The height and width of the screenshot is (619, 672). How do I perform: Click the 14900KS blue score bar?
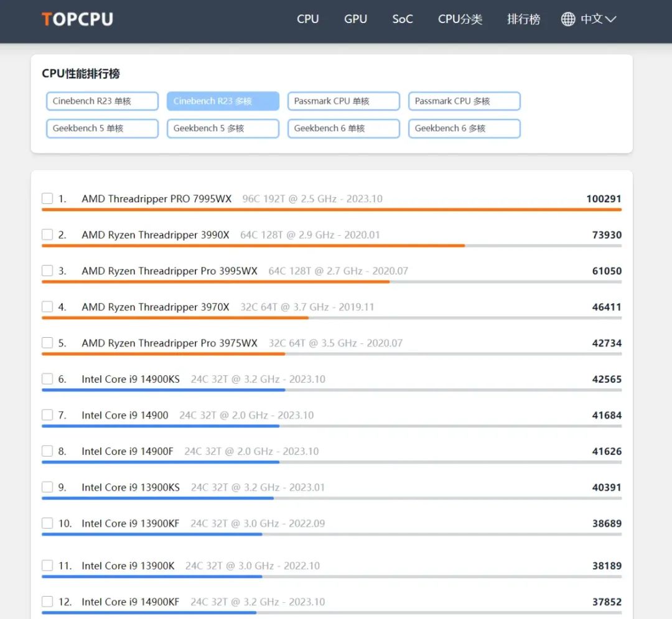163,390
